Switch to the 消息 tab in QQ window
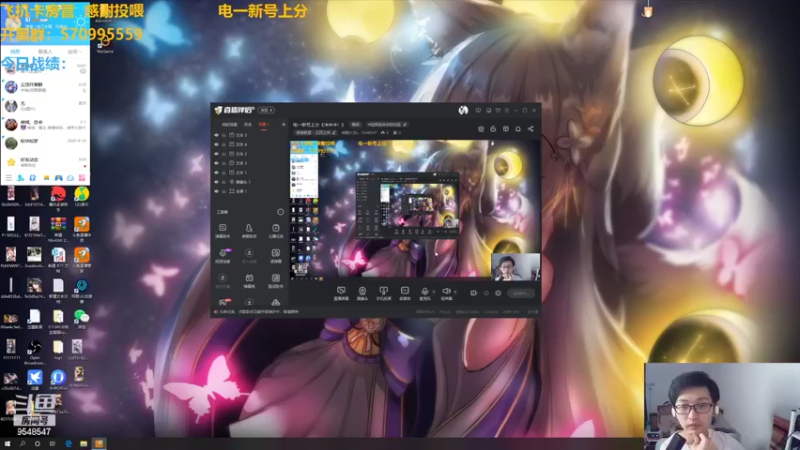 15,52
